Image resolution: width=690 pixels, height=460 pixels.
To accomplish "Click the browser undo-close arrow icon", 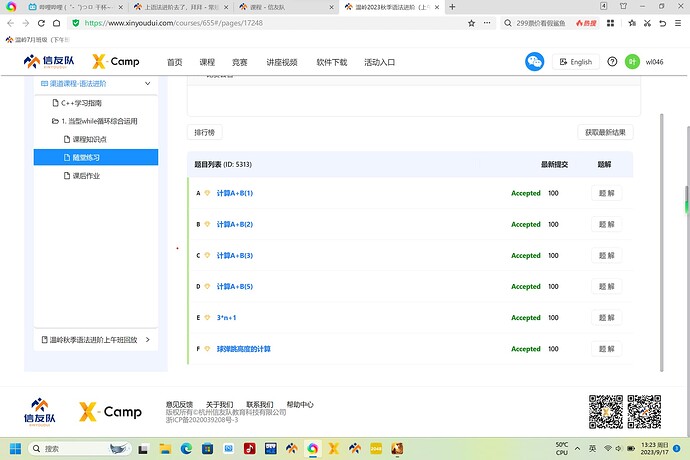I will click(x=662, y=23).
